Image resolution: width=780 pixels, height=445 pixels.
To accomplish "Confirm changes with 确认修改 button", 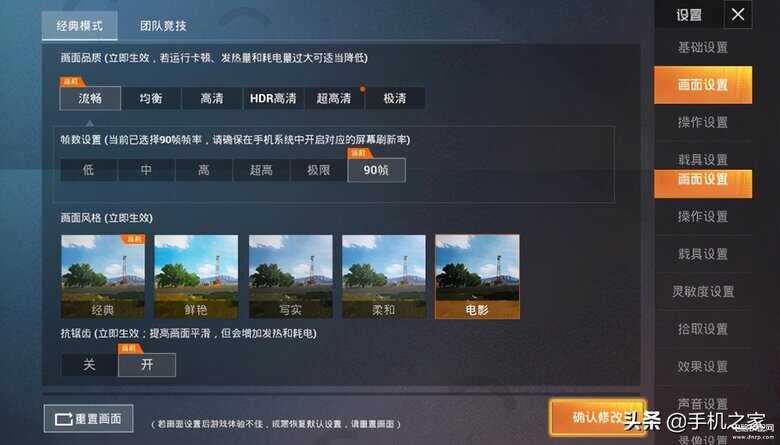I will 598,417.
